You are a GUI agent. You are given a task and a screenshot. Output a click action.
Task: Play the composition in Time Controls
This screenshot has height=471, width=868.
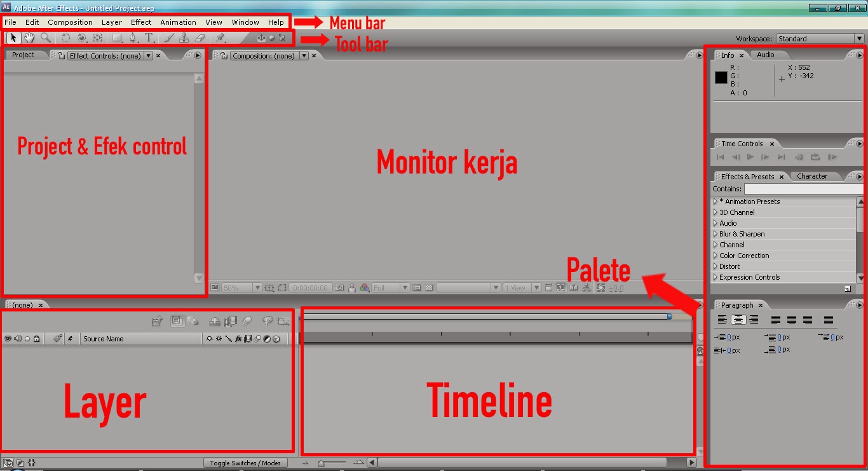coord(750,157)
